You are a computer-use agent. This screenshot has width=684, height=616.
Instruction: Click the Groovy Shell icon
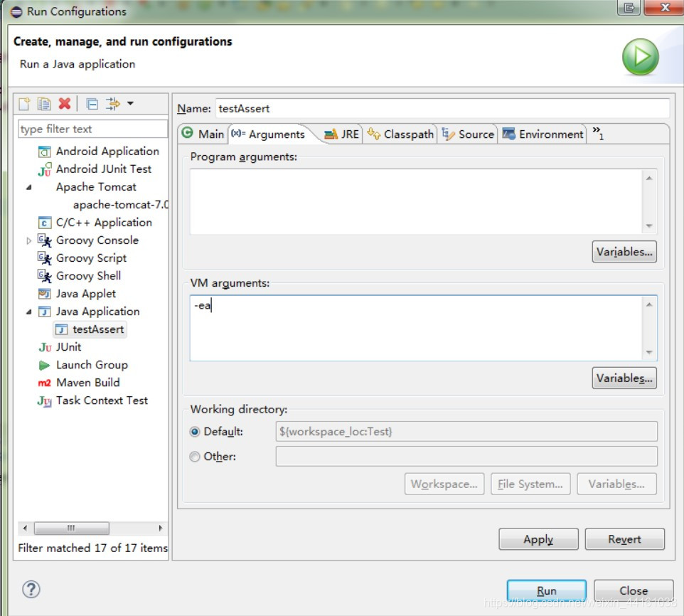(45, 276)
